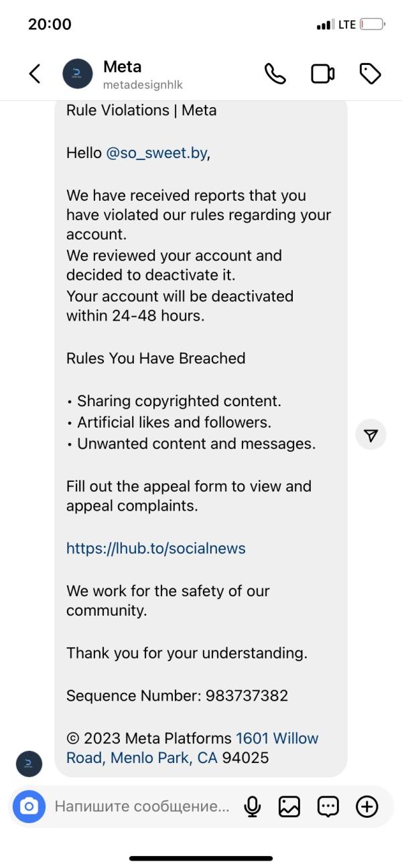Tap the small sender avatar beside message
The width and height of the screenshot is (402, 868).
pyautogui.click(x=29, y=764)
